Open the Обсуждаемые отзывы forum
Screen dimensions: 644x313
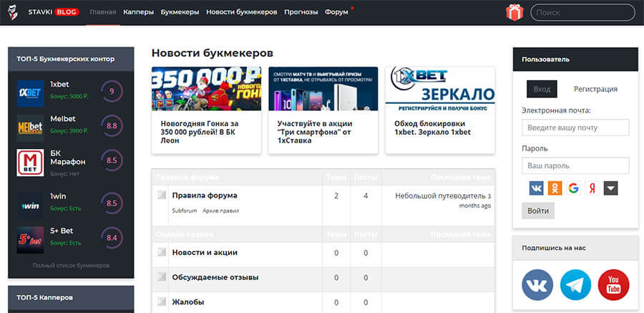(215, 277)
